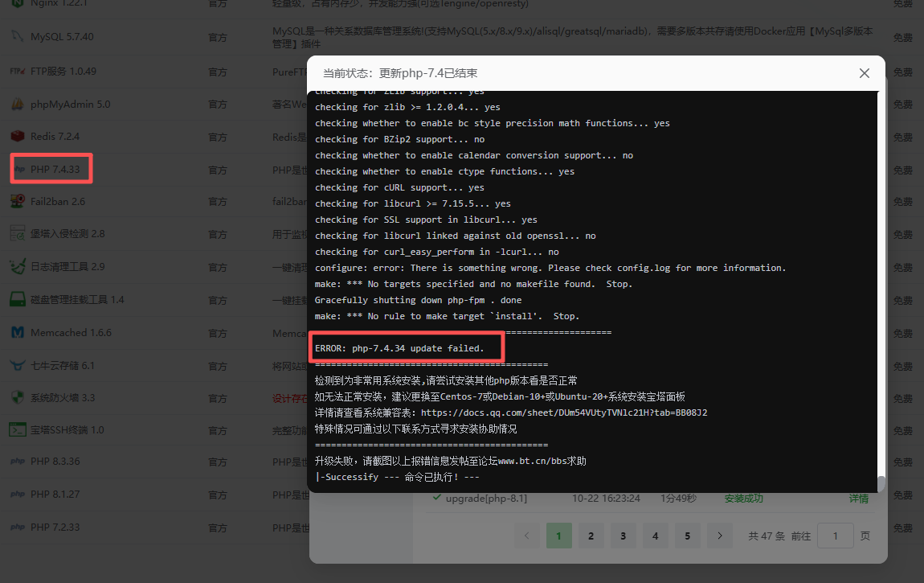
Task: Click the docs.qq.com compatibility sheet URL
Action: click(x=564, y=413)
